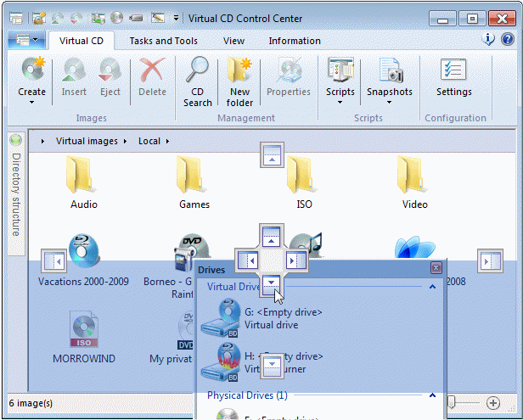Click the zoom slider plus button
The width and height of the screenshot is (523, 420).
(x=493, y=402)
